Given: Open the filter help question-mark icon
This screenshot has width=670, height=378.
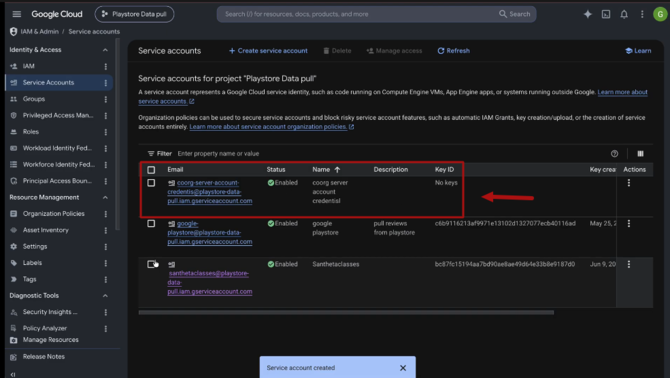Looking at the screenshot, I should pyautogui.click(x=614, y=154).
